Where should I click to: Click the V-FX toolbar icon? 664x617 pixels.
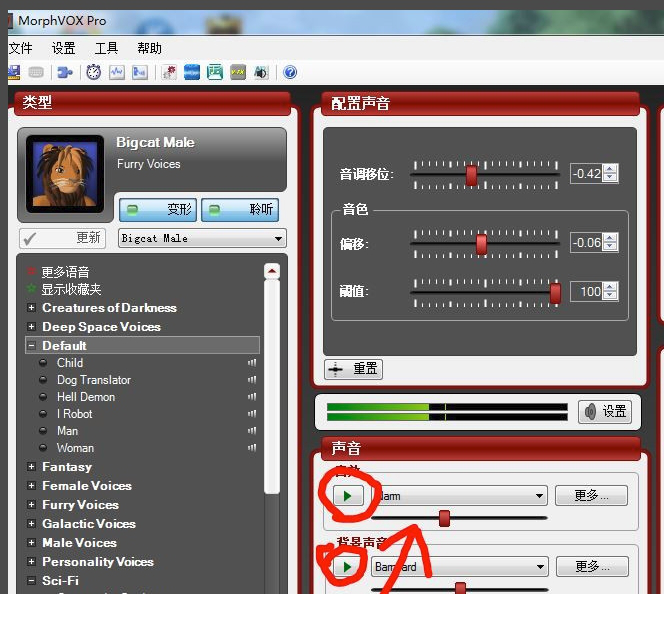pos(238,72)
